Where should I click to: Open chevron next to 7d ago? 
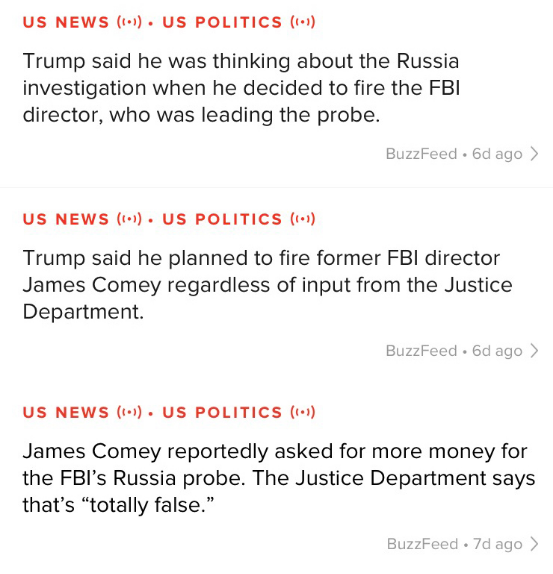(x=534, y=544)
